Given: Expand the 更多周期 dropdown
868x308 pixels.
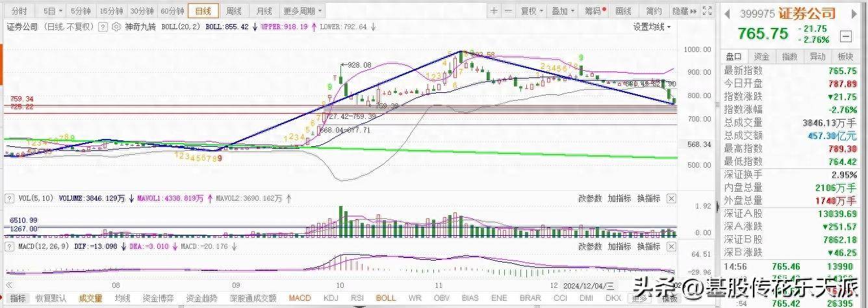Looking at the screenshot, I should [302, 11].
